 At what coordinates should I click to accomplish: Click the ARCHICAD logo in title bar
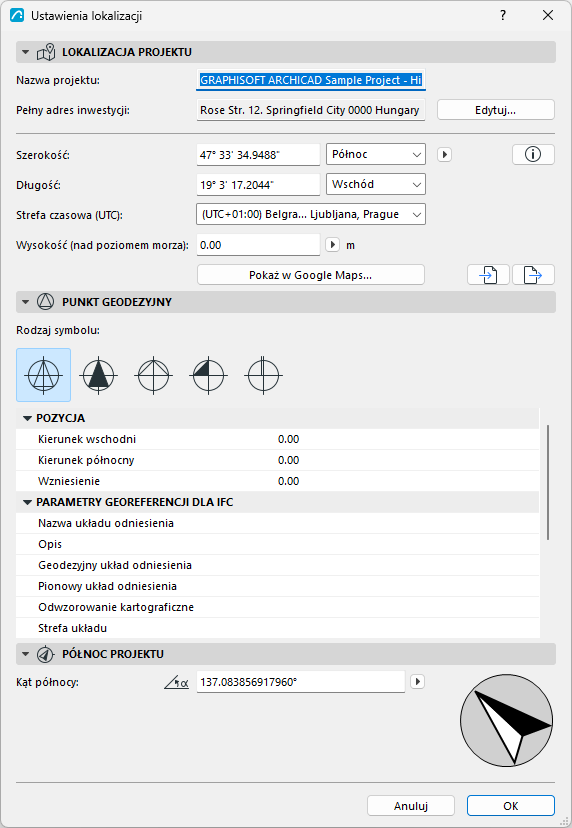(17, 15)
